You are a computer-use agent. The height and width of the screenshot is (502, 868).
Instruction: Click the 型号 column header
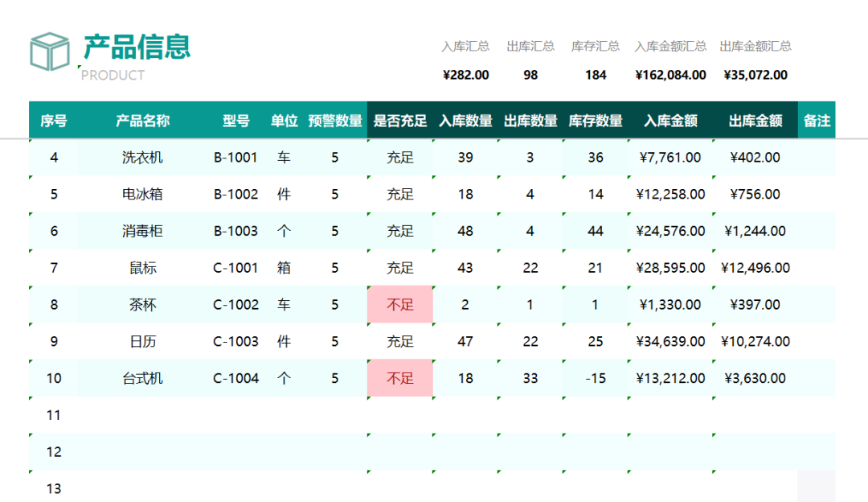235,121
